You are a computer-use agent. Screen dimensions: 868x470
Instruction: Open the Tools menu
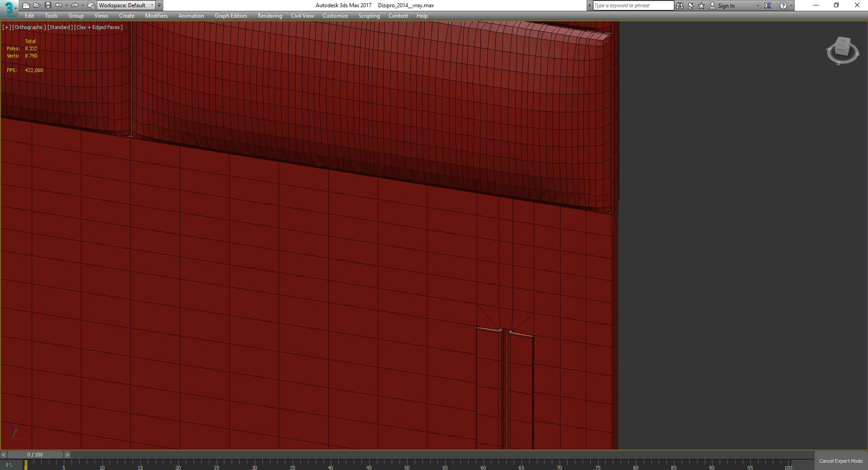(51, 16)
